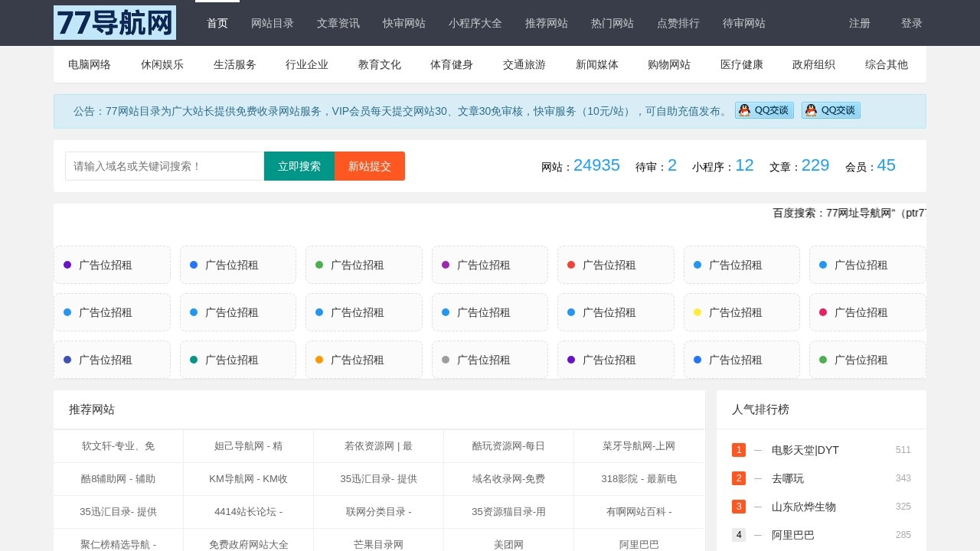This screenshot has height=551, width=980.
Task: Select the 交通旅游 category
Action: (524, 64)
